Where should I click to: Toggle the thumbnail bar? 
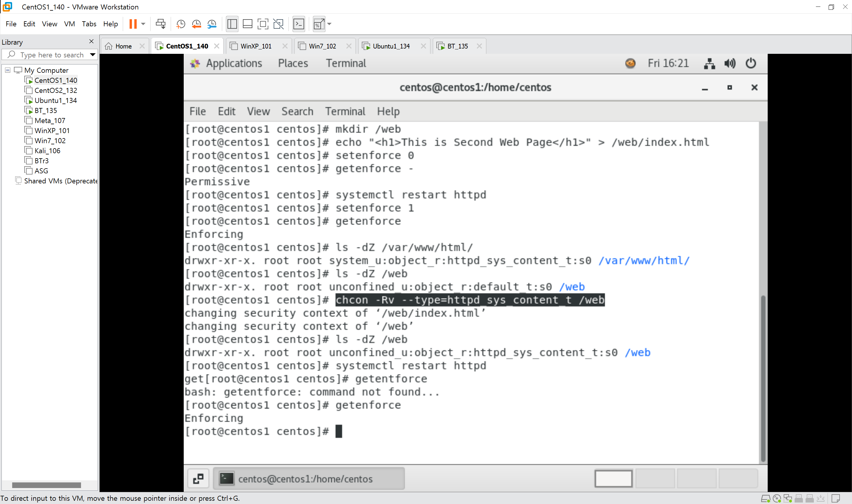pyautogui.click(x=248, y=24)
